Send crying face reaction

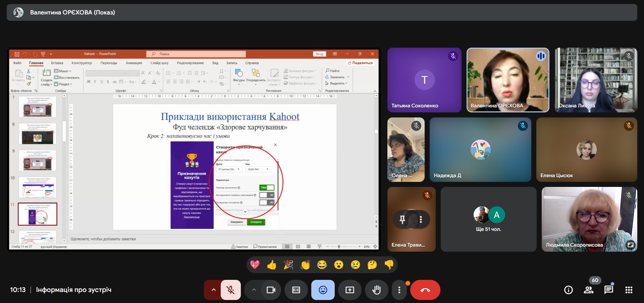click(356, 265)
